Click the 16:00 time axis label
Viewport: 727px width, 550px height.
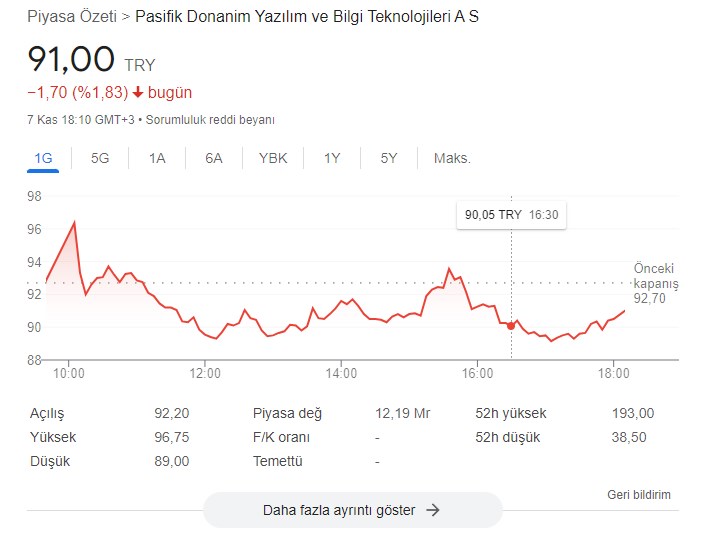coord(478,373)
